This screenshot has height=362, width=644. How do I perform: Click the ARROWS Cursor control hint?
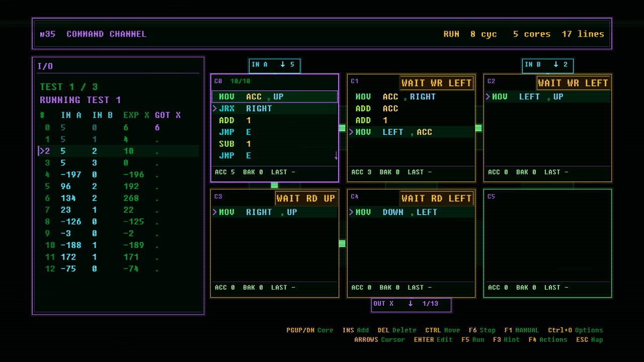point(379,340)
